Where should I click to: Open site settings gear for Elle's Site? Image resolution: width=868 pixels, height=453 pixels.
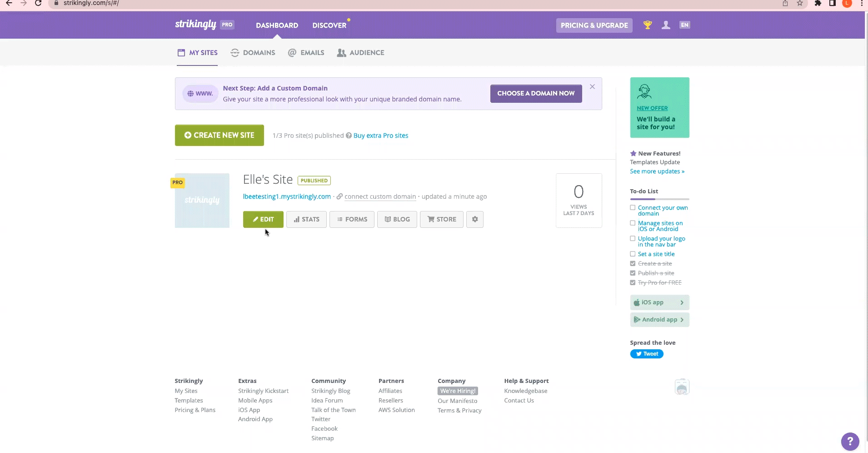tap(475, 219)
